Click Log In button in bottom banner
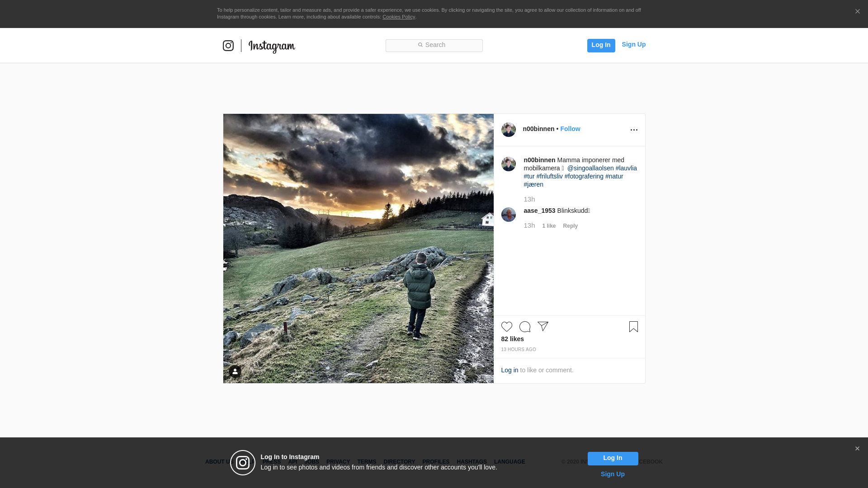Image resolution: width=868 pixels, height=488 pixels. [x=613, y=459]
